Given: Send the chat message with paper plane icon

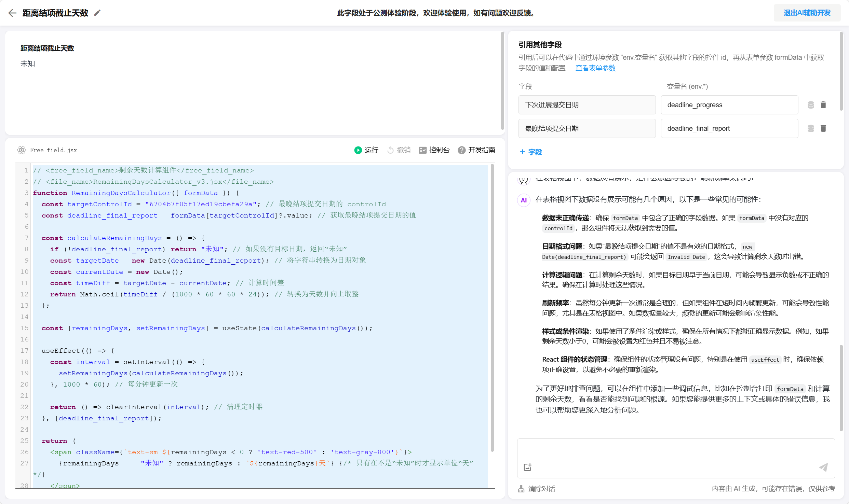Looking at the screenshot, I should 824,467.
